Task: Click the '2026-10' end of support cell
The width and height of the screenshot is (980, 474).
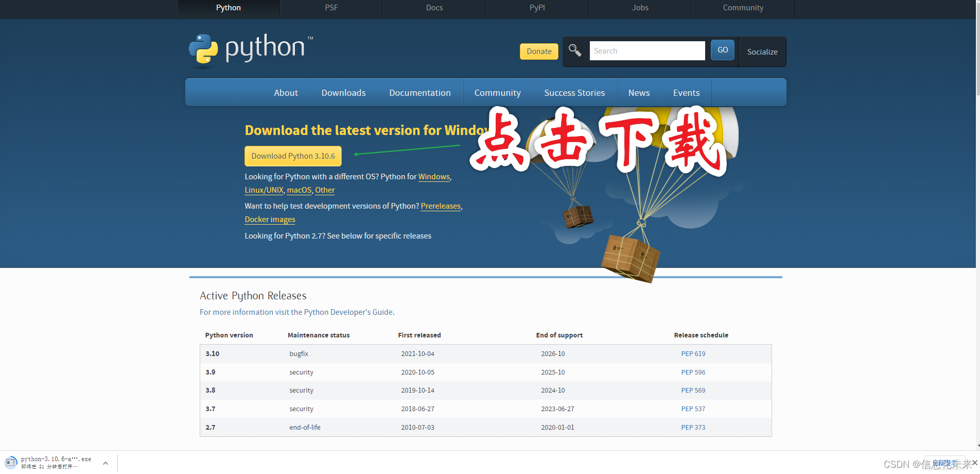Action: click(x=553, y=354)
